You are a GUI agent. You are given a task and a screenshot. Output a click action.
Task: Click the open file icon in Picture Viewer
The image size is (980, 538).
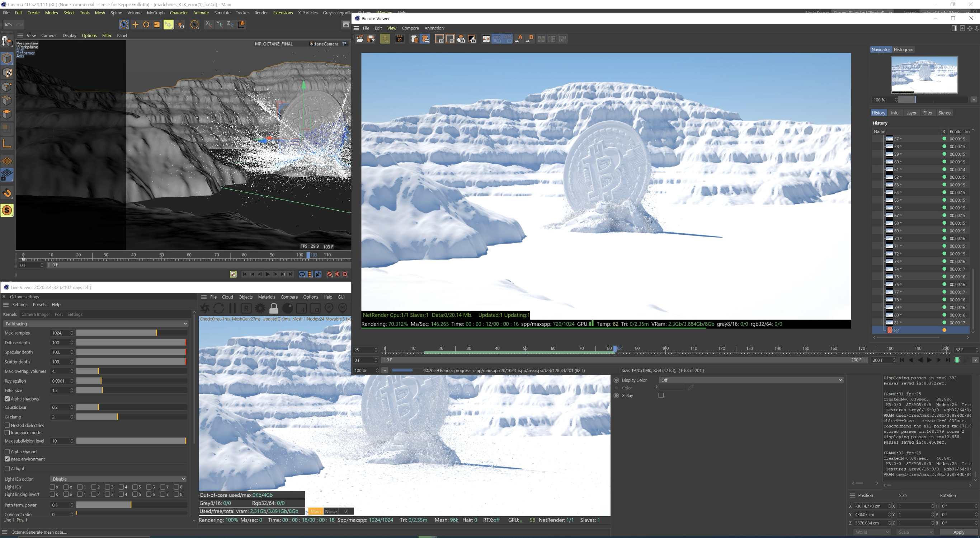(x=359, y=39)
